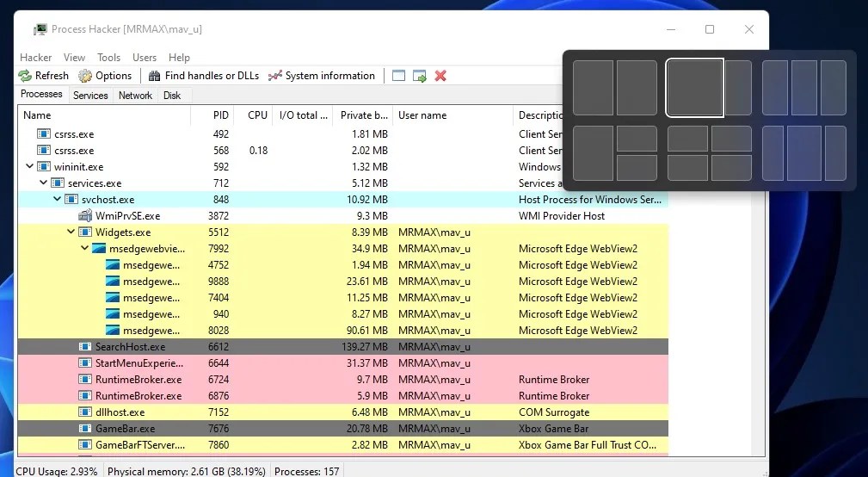Switch to the Services tab
The height and width of the screenshot is (477, 868).
(x=90, y=96)
